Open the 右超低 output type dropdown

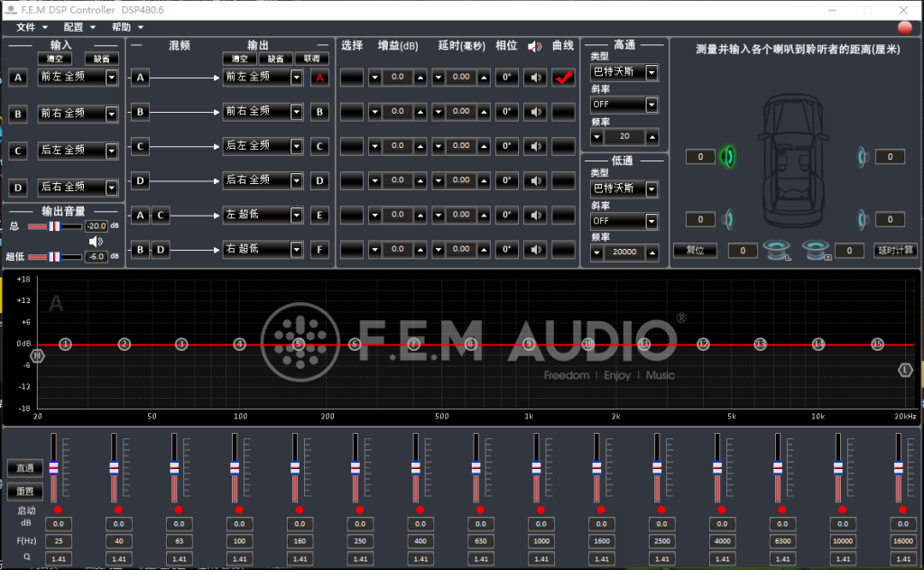pyautogui.click(x=296, y=250)
